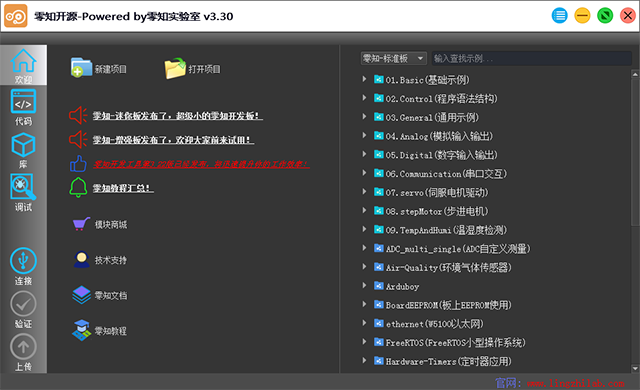The width and height of the screenshot is (640, 390).
Task: Click the examples list scrollbar thumb
Action: coord(635,152)
